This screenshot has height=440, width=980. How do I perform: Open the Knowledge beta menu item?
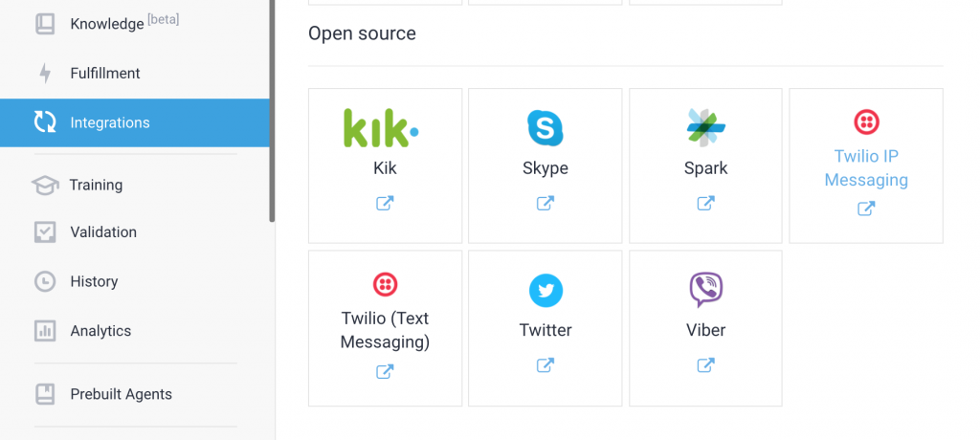(x=106, y=24)
